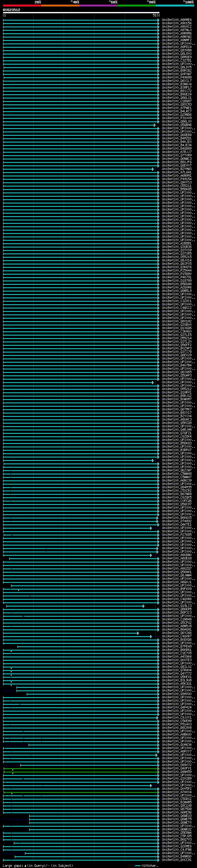Open hit UniRef100_B4G7B4

pyautogui.click(x=176, y=365)
